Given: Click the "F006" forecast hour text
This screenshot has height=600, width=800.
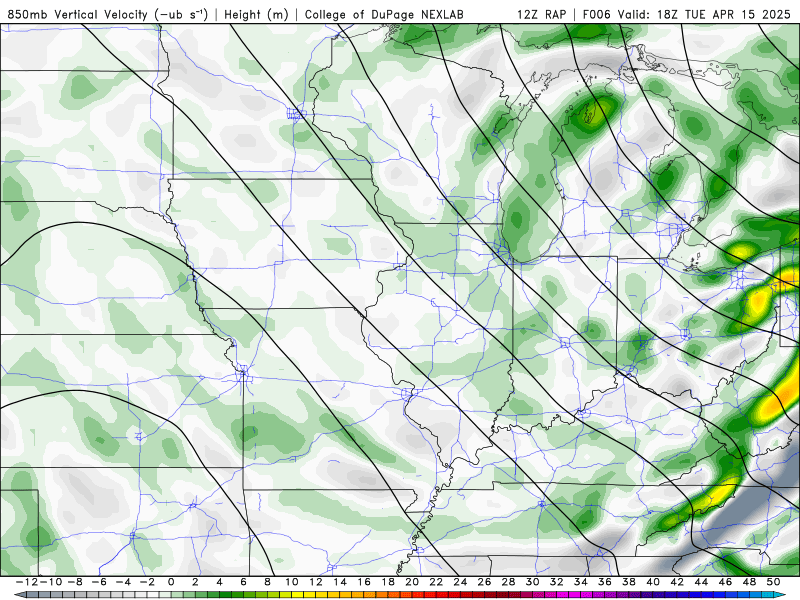Looking at the screenshot, I should pos(598,15).
